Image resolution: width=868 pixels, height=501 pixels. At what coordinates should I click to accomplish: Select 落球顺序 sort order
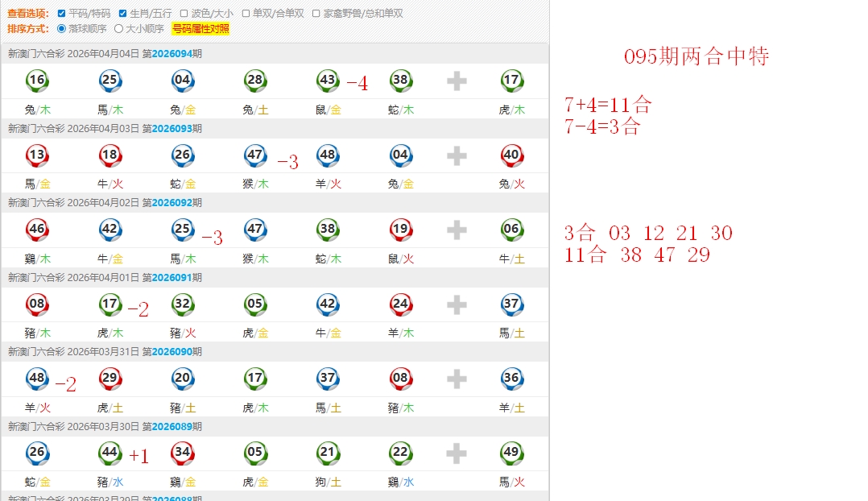pos(62,29)
